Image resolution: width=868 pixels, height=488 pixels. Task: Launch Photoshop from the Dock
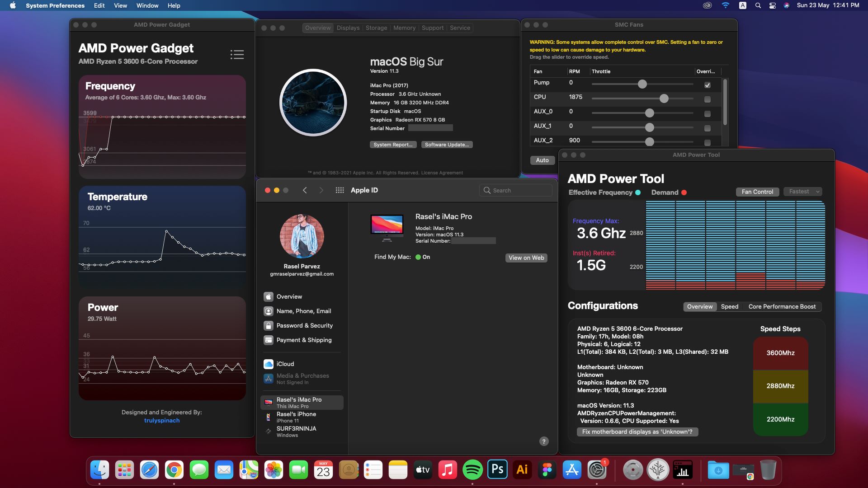(497, 470)
